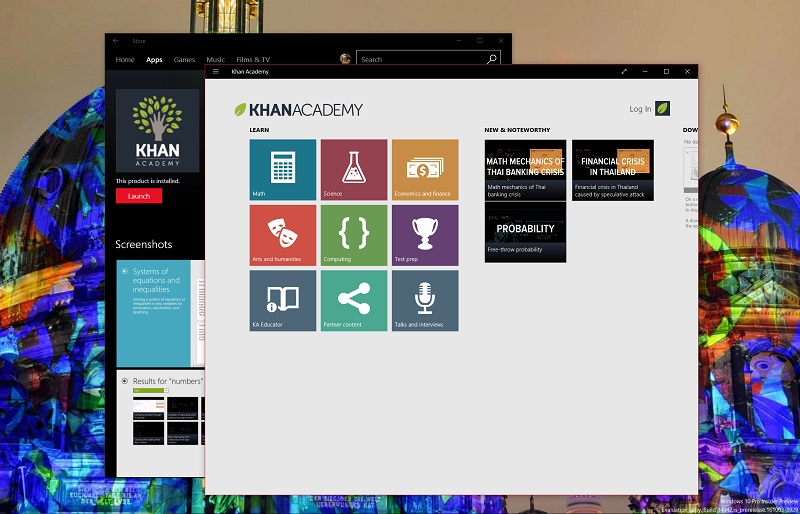The image size is (800, 514).
Task: Click "This product is installed." text
Action: (x=148, y=181)
